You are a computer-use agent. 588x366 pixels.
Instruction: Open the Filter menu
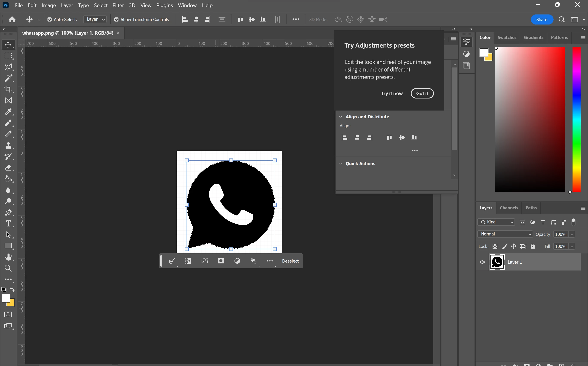[x=118, y=5]
